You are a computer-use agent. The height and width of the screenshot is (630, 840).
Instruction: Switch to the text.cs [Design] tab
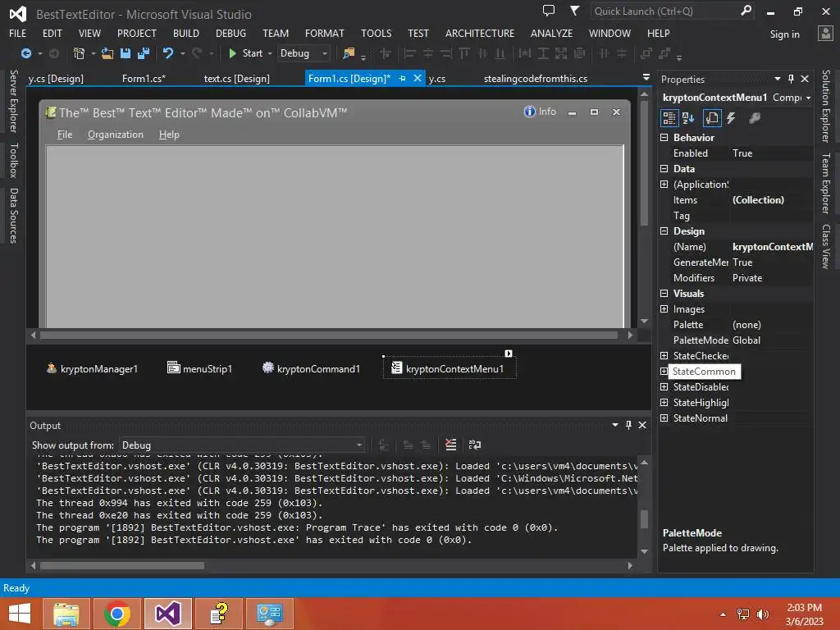237,78
